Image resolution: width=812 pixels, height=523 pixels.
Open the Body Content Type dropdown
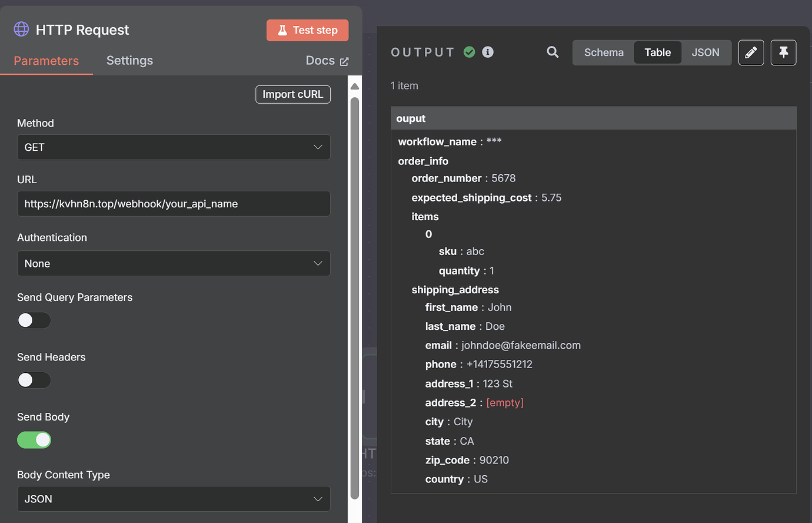(174, 499)
